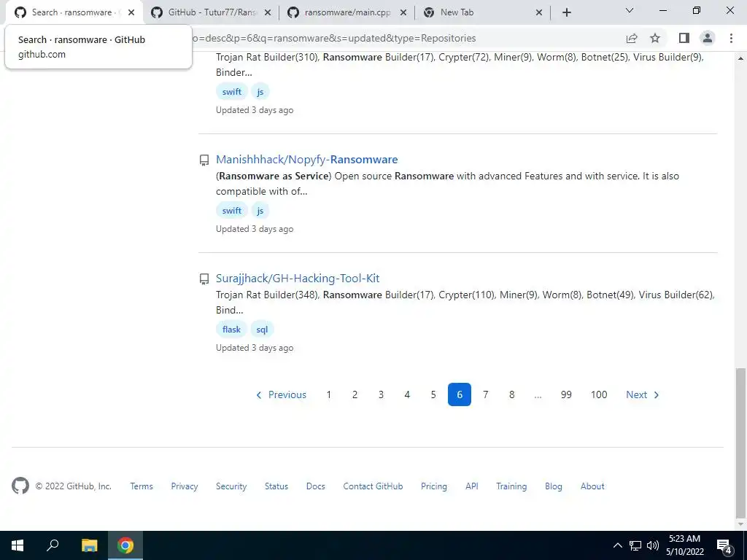Open notification center icon
This screenshot has height=560, width=747.
tap(724, 546)
